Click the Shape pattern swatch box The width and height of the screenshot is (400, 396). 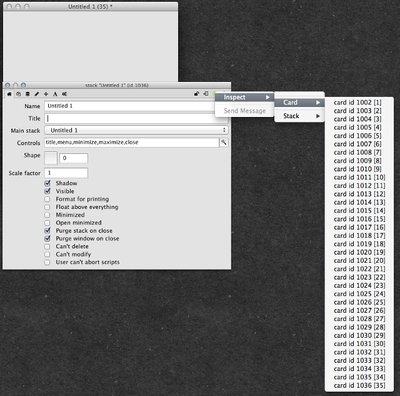click(51, 158)
